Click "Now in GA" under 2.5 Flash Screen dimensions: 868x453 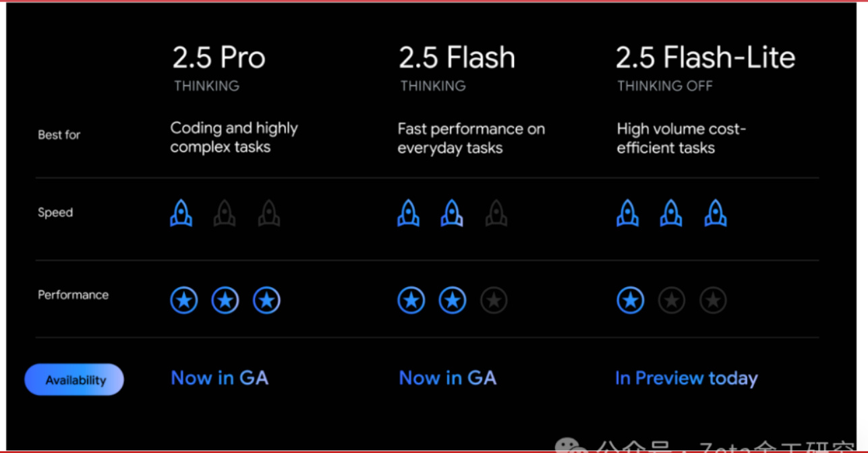pyautogui.click(x=448, y=378)
